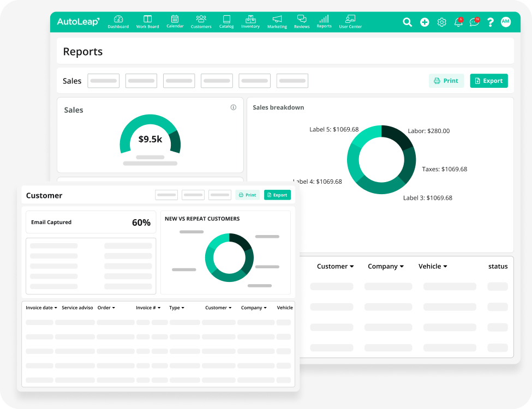Click Service adviso column header
Screen dimensions: 532x409
(77, 308)
